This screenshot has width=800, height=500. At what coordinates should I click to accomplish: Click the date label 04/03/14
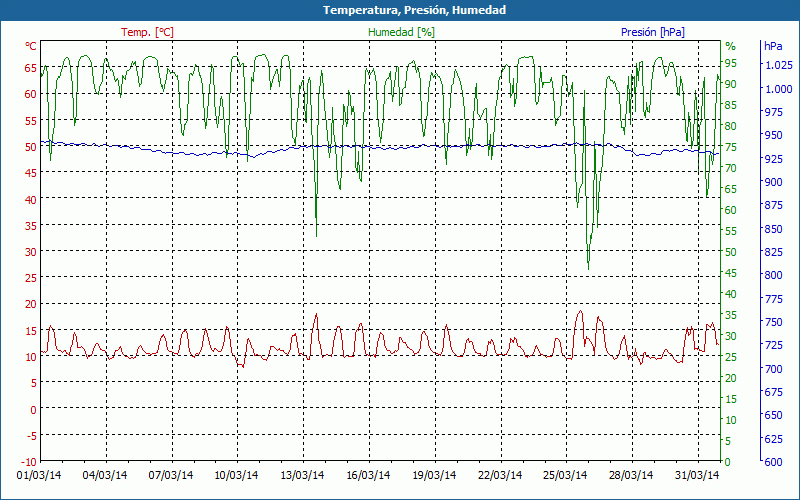[105, 475]
